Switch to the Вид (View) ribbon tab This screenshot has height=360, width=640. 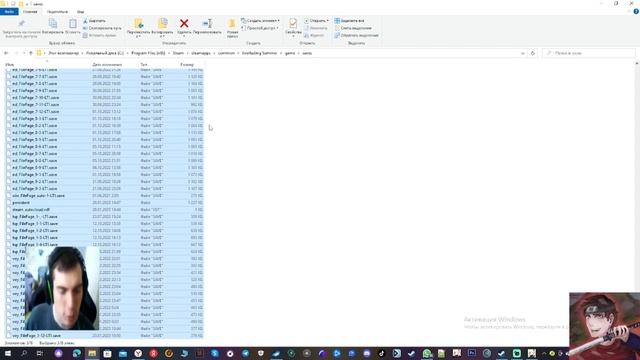pyautogui.click(x=80, y=12)
